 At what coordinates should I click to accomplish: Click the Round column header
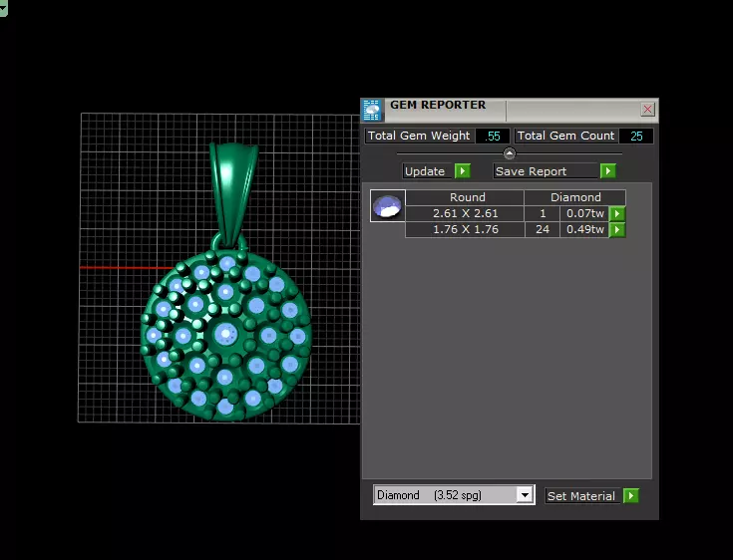tap(467, 197)
